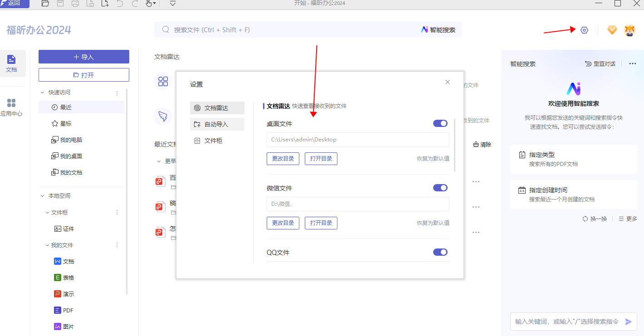The height and width of the screenshot is (336, 644).
Task: Open the customize quick access toolbar dropdown
Action: pos(173,4)
